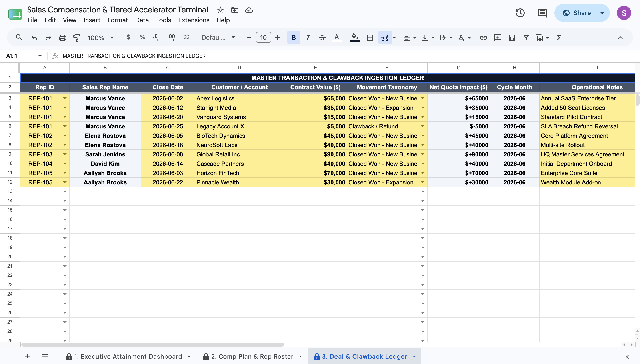View cloud save status

[x=249, y=10]
